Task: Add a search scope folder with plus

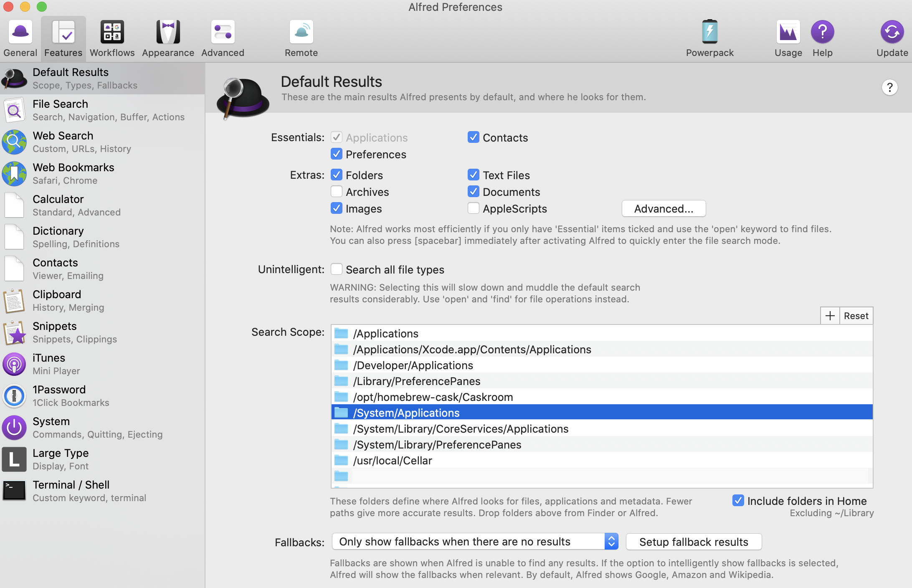Action: [x=830, y=316]
